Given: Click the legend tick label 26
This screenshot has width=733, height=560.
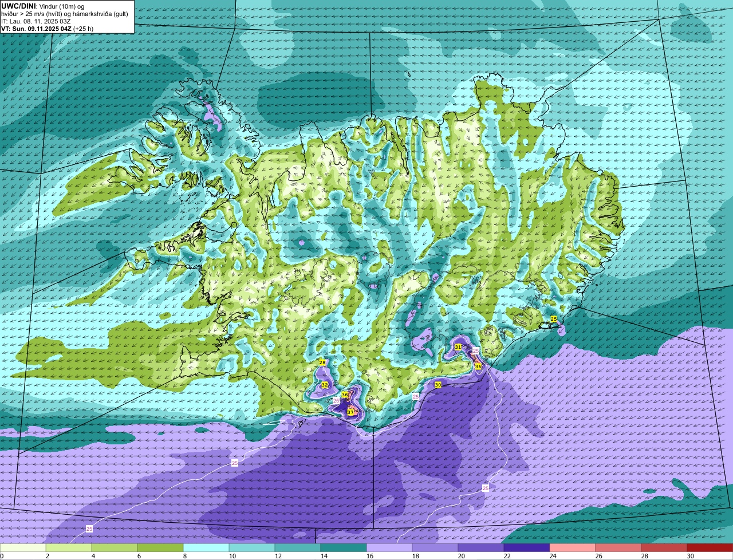Looking at the screenshot, I should pos(598,556).
